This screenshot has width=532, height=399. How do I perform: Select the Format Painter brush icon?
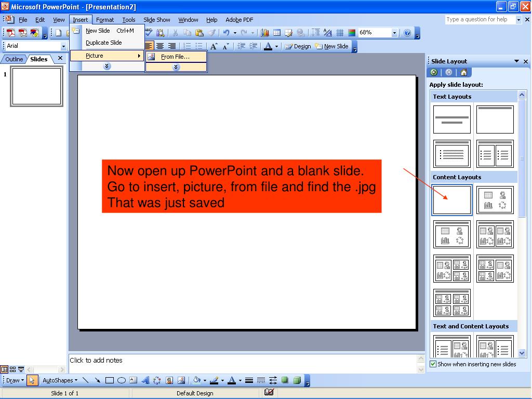point(211,33)
